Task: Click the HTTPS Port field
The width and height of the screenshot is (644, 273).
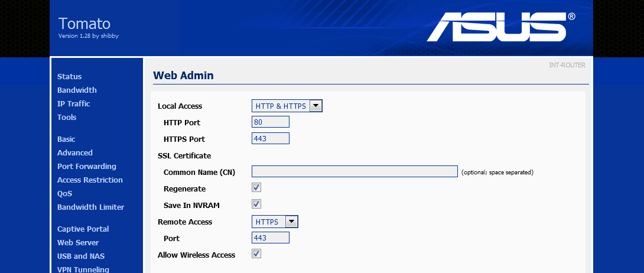Action: 271,138
